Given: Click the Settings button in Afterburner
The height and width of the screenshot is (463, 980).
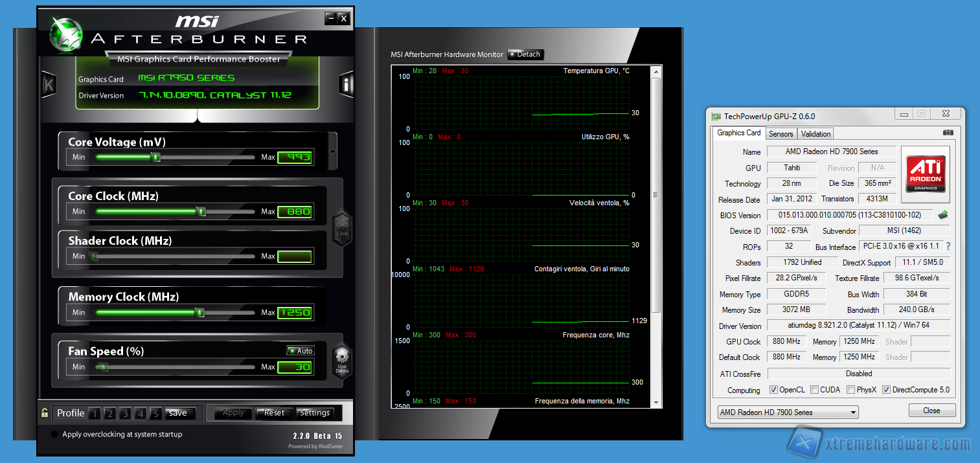Looking at the screenshot, I should click(x=315, y=413).
